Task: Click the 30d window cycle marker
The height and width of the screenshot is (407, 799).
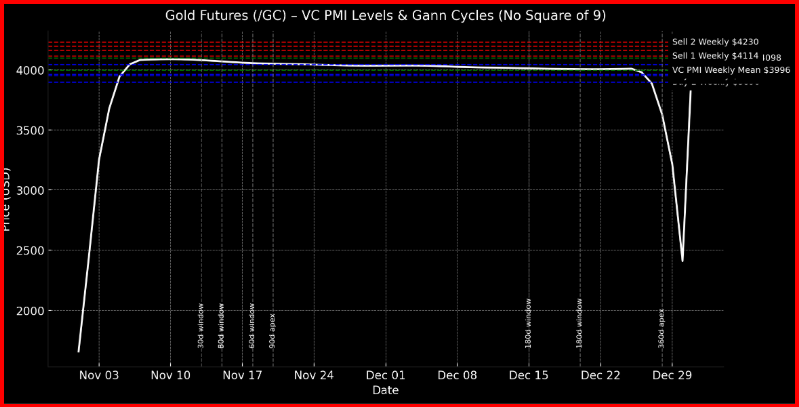Action: coord(201,325)
